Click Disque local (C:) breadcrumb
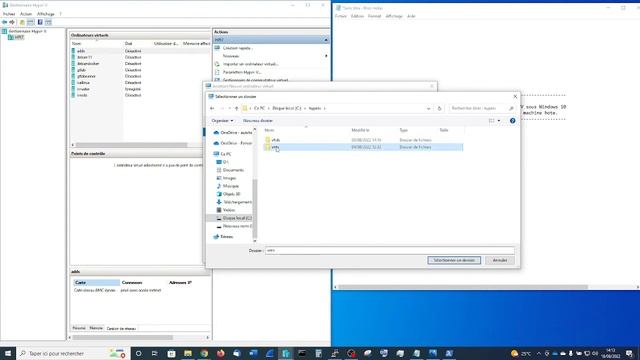Screen dimensions: 640x360 click(x=287, y=109)
